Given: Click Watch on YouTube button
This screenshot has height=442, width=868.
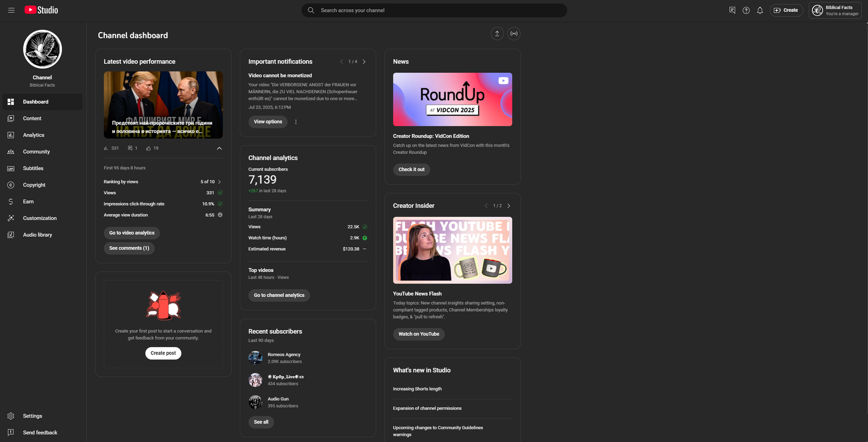Looking at the screenshot, I should [419, 334].
